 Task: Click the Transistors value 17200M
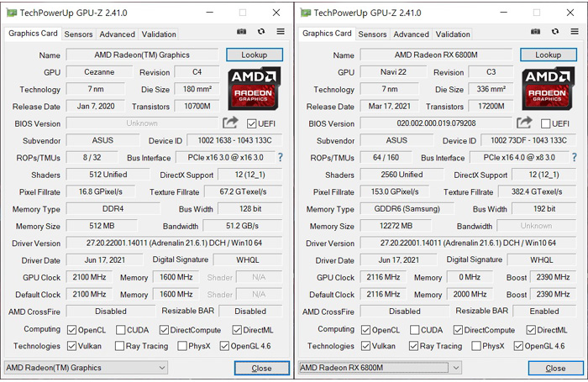click(x=491, y=106)
